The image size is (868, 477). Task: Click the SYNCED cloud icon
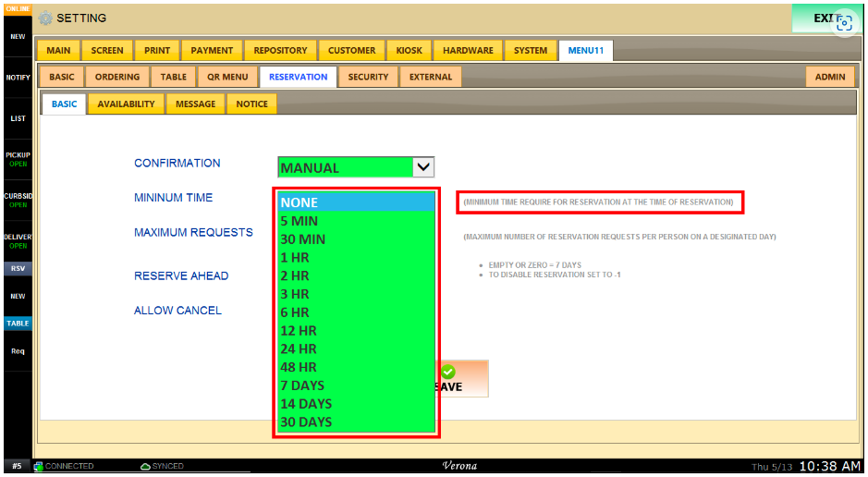tap(145, 467)
